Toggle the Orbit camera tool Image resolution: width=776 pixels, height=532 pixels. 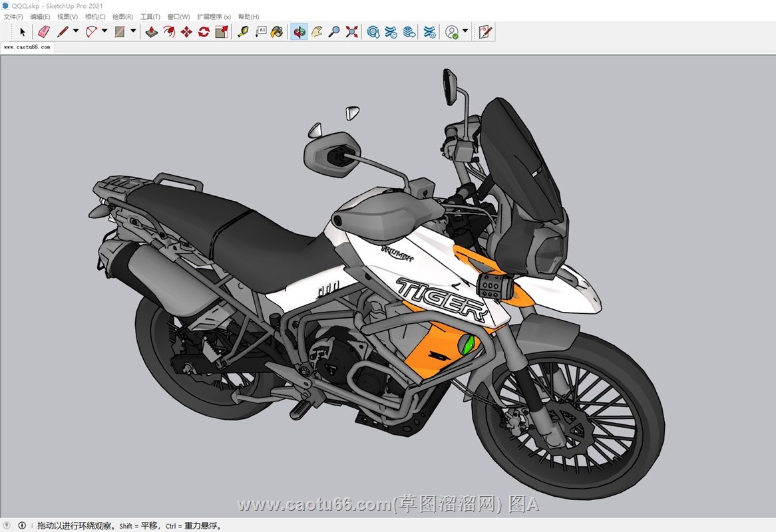point(299,32)
